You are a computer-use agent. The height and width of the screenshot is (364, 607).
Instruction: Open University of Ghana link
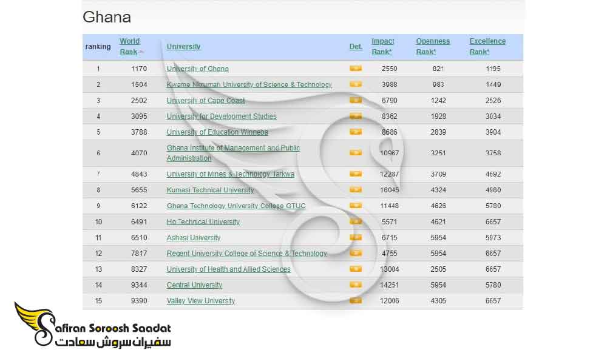click(197, 69)
